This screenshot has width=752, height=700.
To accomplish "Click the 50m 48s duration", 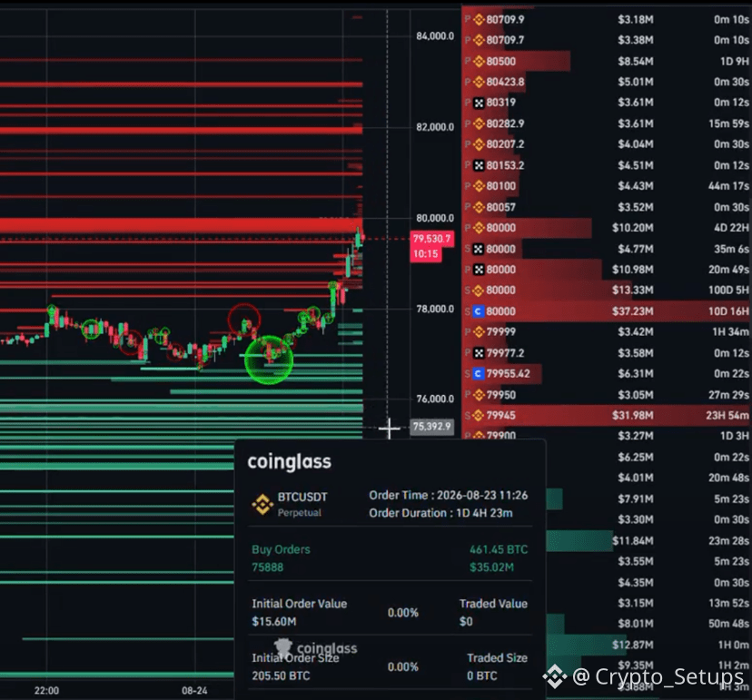I will click(728, 624).
